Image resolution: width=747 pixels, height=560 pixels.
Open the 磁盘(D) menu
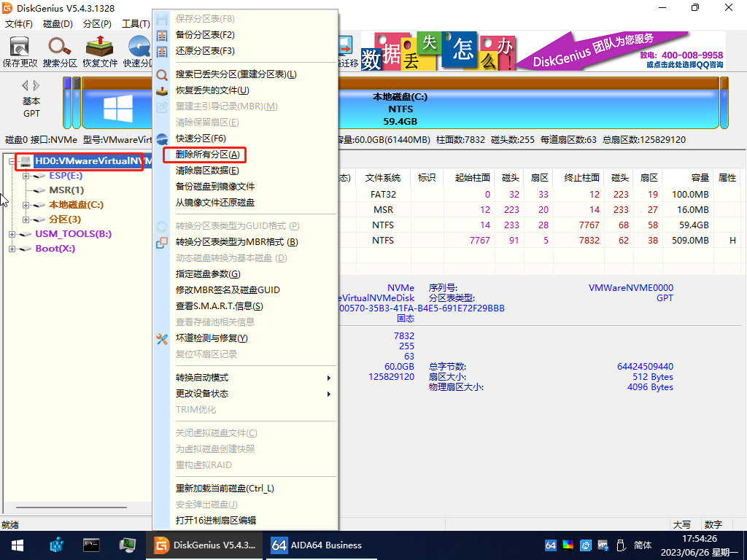tap(58, 24)
